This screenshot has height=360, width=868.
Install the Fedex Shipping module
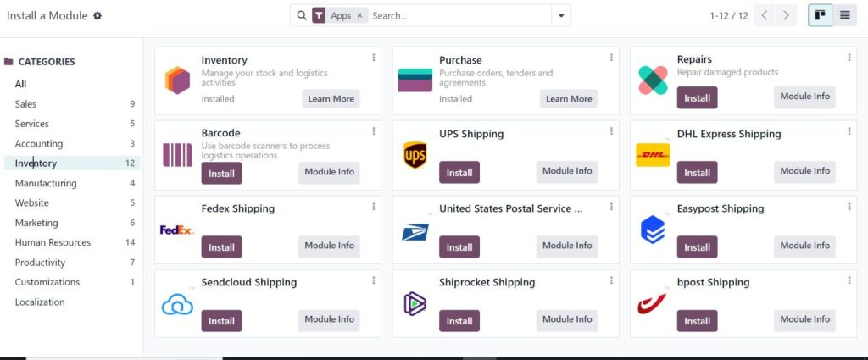tap(221, 247)
